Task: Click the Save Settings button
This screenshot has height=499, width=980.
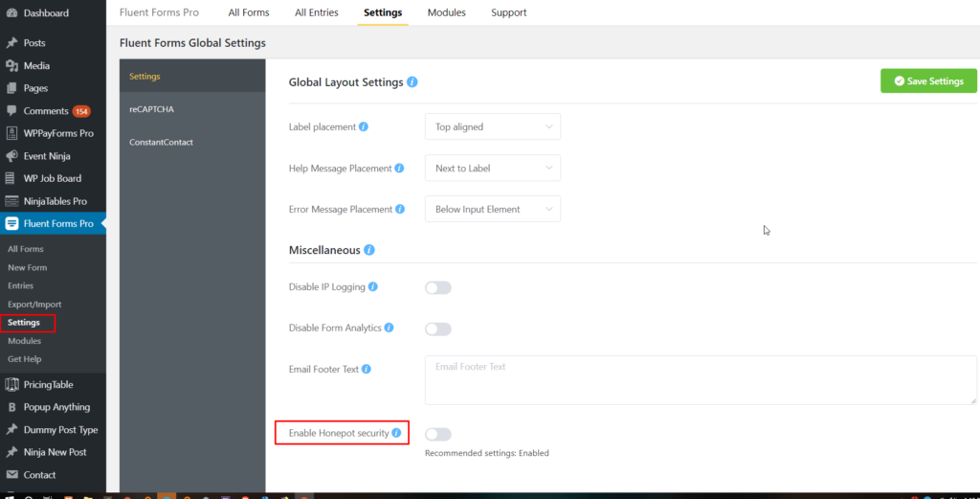Action: pyautogui.click(x=928, y=81)
